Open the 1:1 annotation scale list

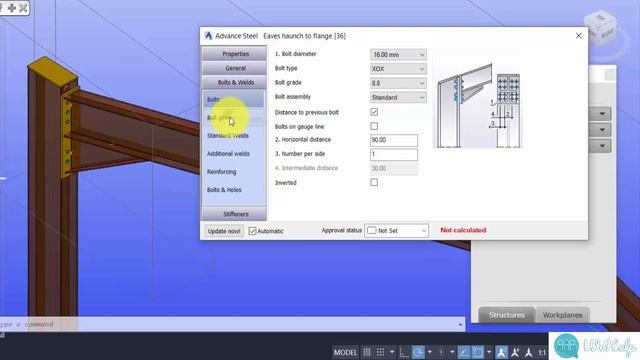pyautogui.click(x=542, y=352)
